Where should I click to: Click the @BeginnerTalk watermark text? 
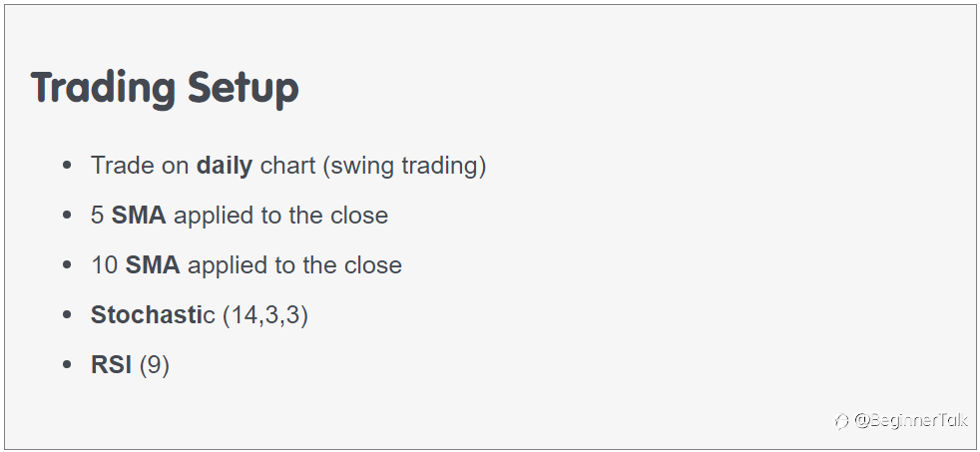click(x=910, y=420)
